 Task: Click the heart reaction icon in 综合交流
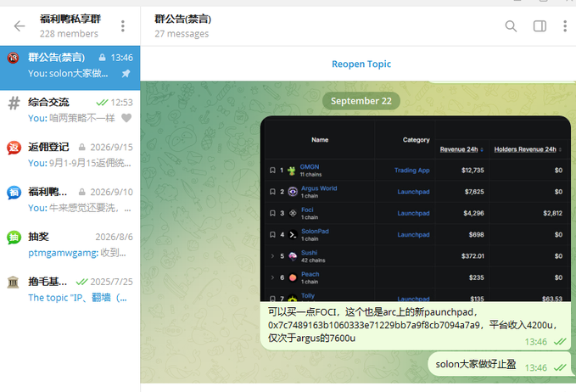tap(126, 118)
